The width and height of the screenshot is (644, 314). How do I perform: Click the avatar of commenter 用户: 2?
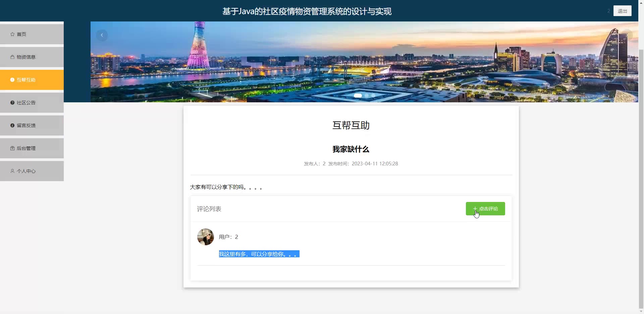coord(206,237)
